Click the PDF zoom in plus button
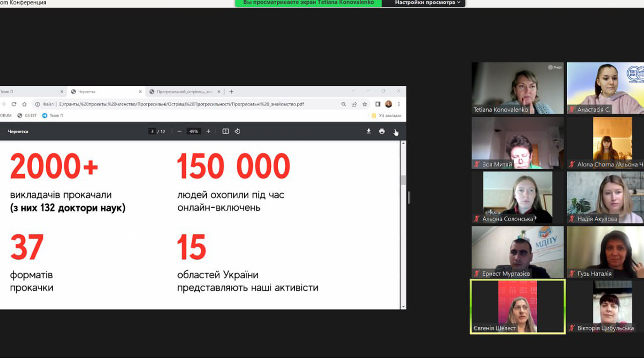The image size is (644, 360). pos(208,131)
